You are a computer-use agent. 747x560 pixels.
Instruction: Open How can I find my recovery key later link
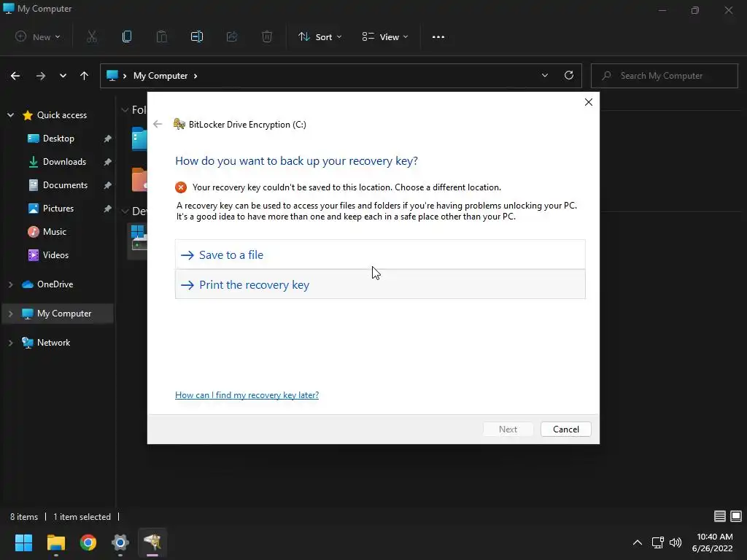point(247,394)
